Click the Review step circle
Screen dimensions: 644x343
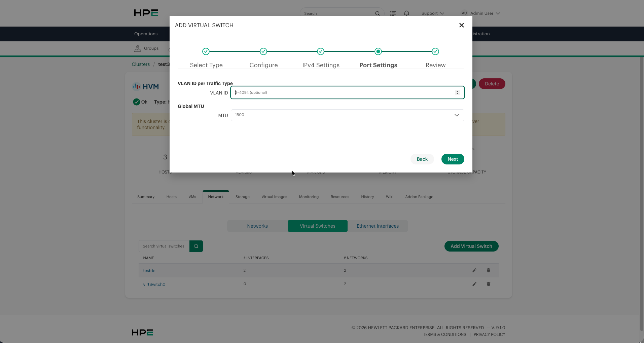click(x=435, y=51)
